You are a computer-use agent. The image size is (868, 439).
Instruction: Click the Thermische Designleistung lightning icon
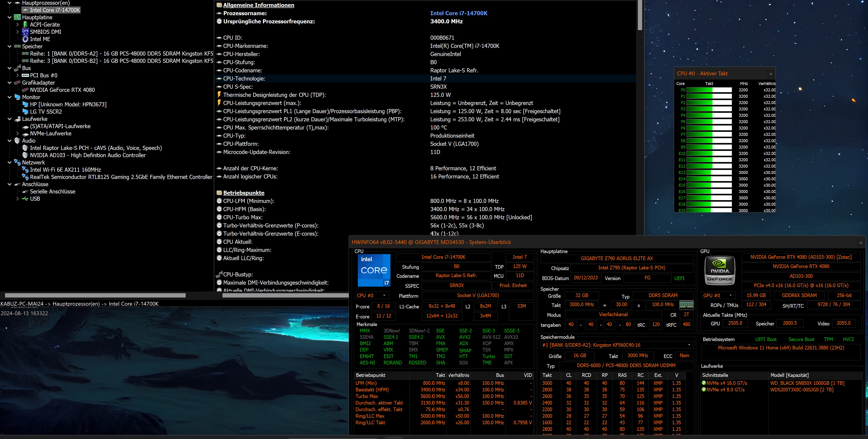[x=219, y=95]
